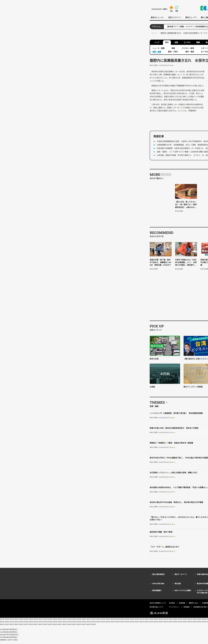Open the 熊本の交通 pick-up thumbnail
Viewport: 208px width, 644px height.
click(x=165, y=346)
